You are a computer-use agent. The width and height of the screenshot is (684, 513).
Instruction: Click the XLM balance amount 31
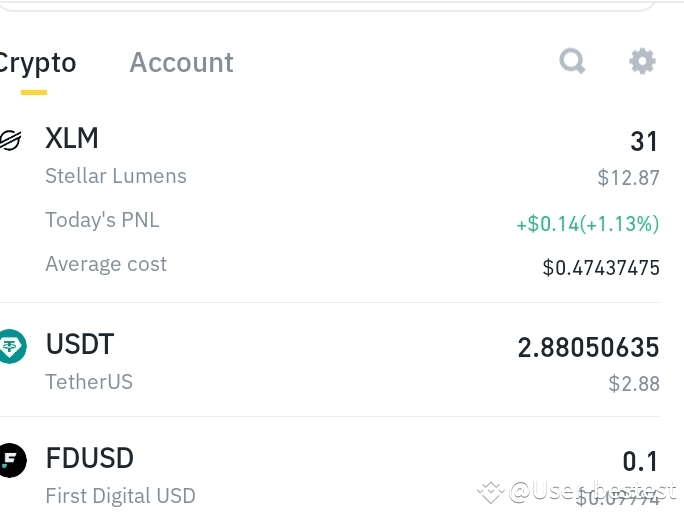click(x=643, y=141)
